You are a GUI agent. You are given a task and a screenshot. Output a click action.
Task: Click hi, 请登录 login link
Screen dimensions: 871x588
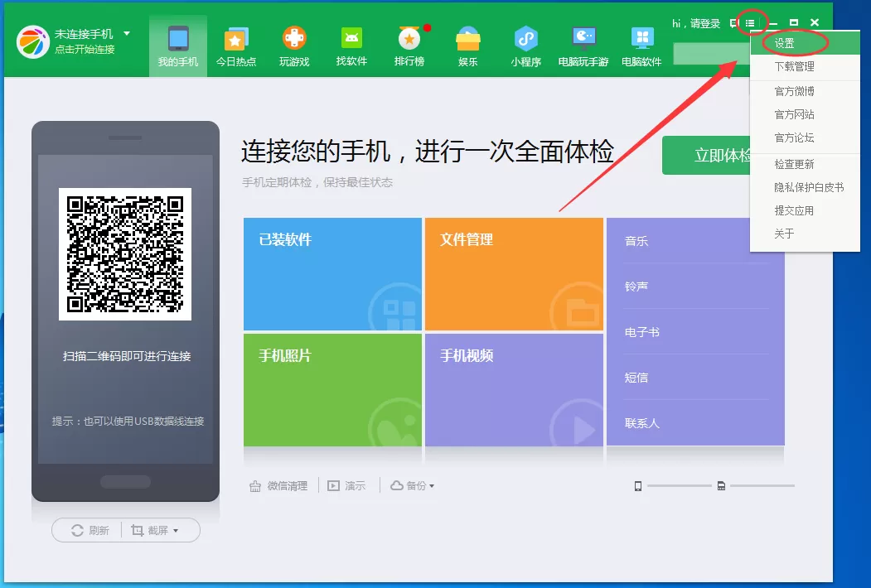tap(696, 23)
